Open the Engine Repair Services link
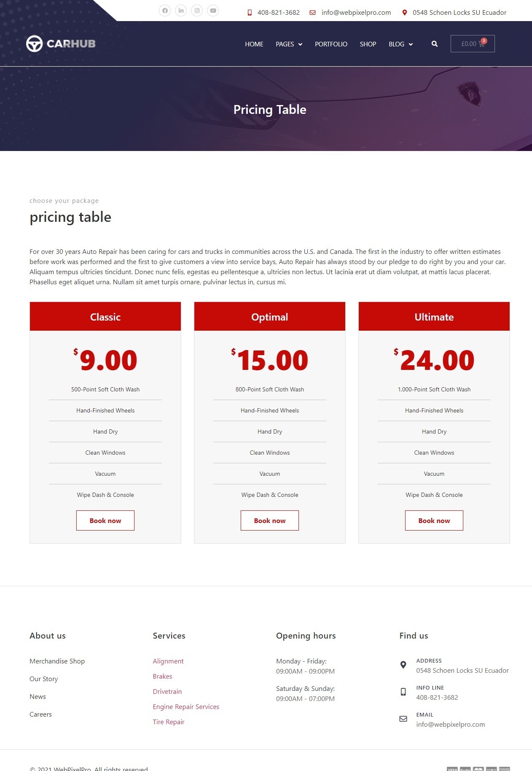This screenshot has width=532, height=771. [x=186, y=706]
